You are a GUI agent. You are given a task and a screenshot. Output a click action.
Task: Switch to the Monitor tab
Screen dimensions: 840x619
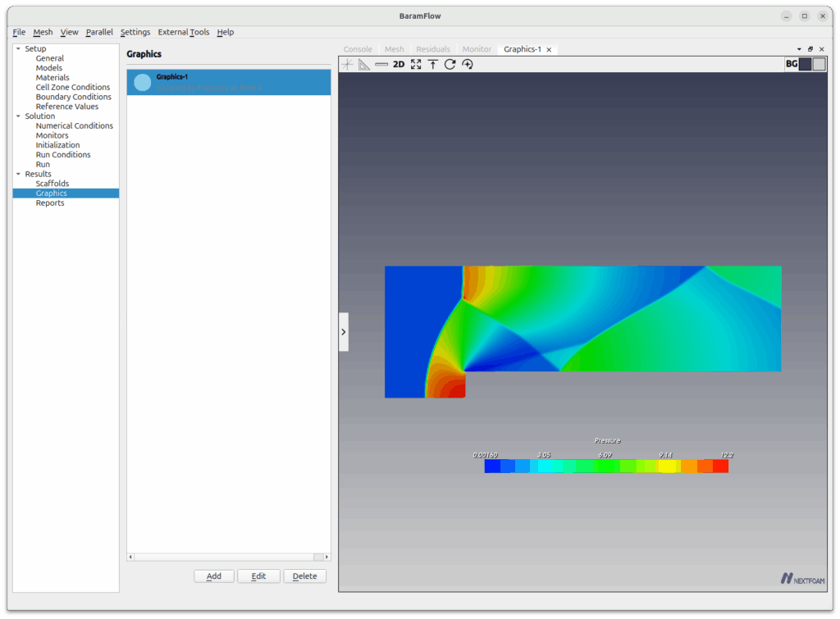tap(477, 49)
